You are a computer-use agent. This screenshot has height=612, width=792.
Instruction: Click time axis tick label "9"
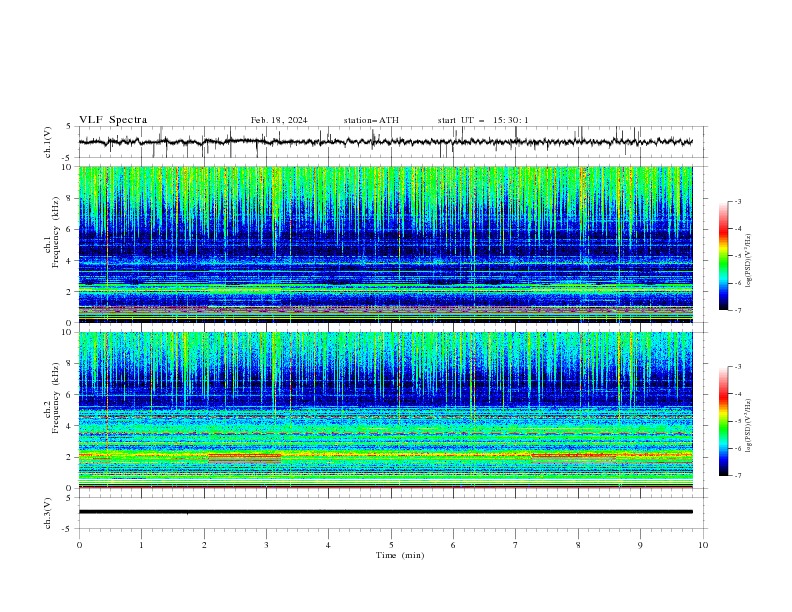[x=640, y=545]
